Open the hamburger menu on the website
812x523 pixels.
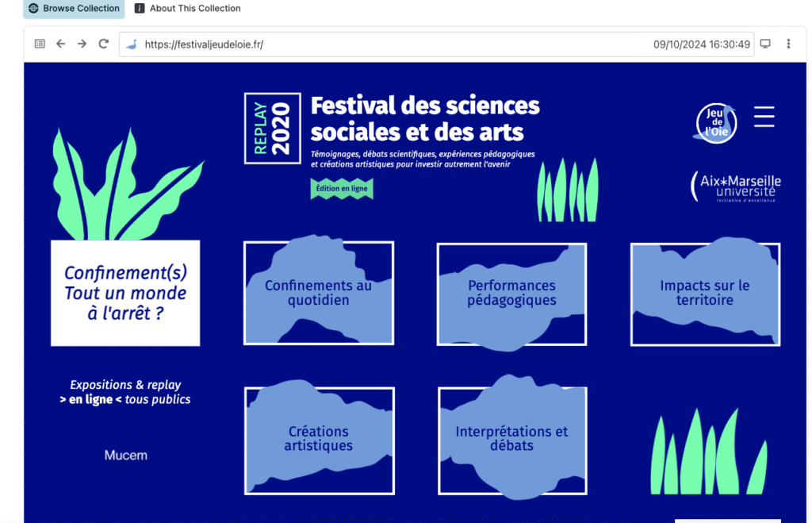[x=764, y=117]
